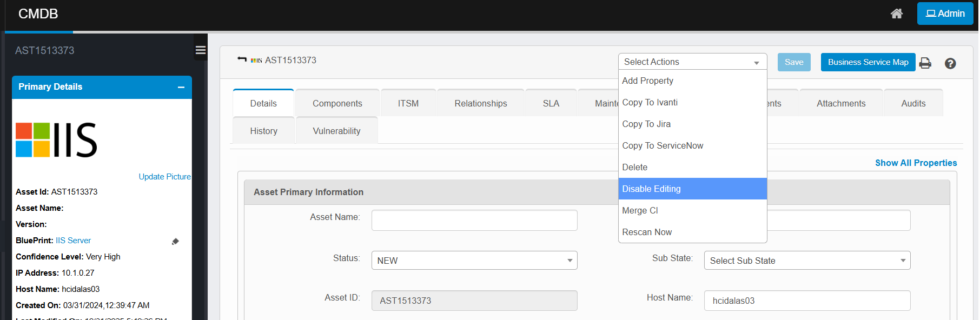980x320 pixels.
Task: Click the IIS logo picture
Action: pyautogui.click(x=56, y=140)
